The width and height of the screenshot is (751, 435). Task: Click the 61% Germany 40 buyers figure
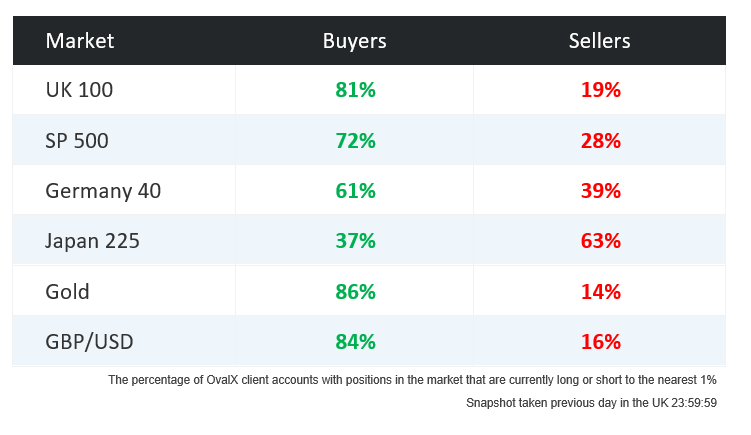[x=355, y=191]
